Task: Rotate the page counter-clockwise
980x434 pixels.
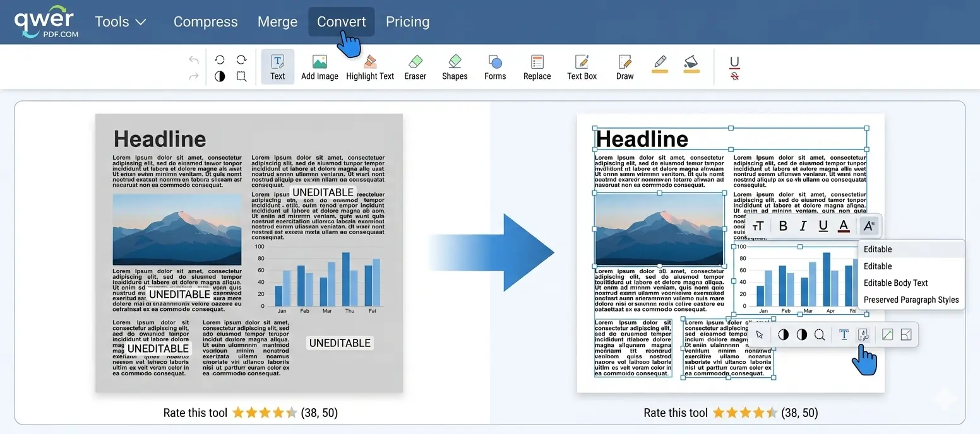Action: 220,60
